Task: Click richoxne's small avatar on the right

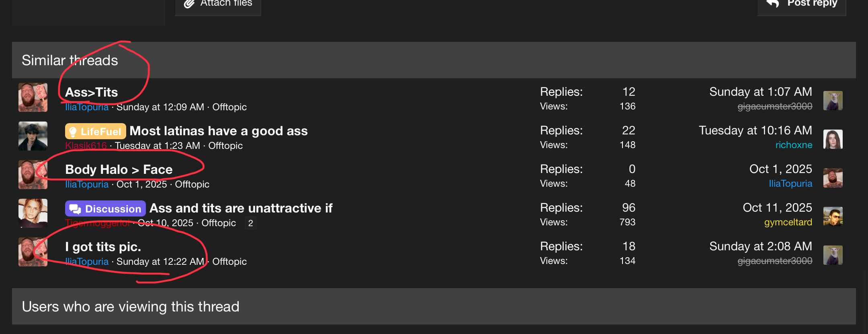Action: (833, 139)
